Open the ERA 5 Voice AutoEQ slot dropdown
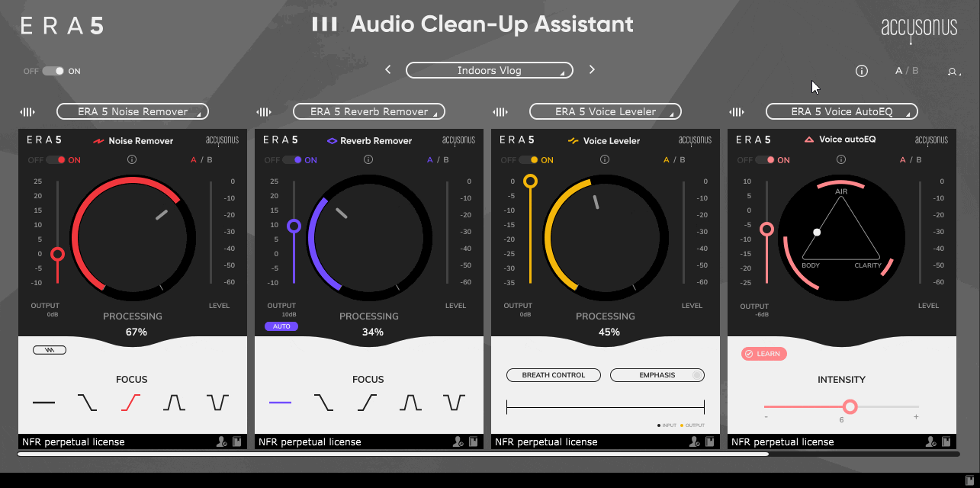The width and height of the screenshot is (980, 488). (842, 111)
